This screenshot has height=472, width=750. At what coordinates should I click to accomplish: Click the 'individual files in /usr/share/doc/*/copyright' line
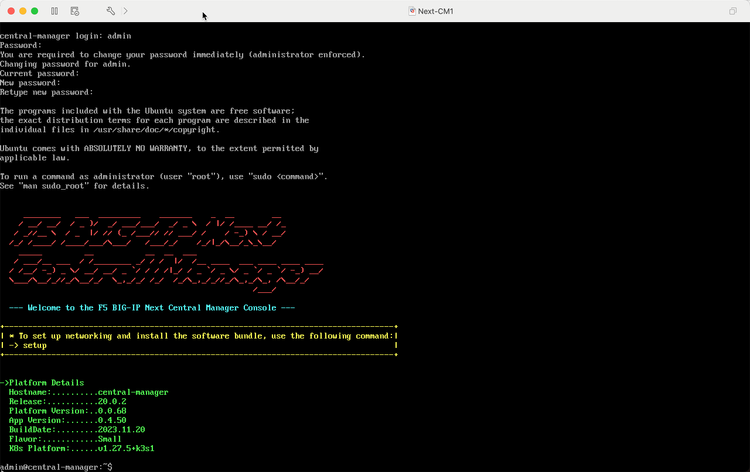tap(110, 130)
